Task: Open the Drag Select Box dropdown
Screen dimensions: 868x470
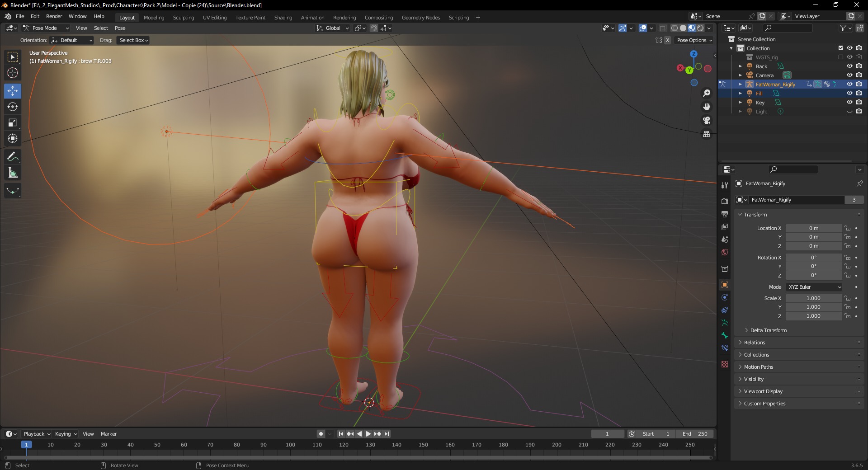Action: [x=133, y=40]
